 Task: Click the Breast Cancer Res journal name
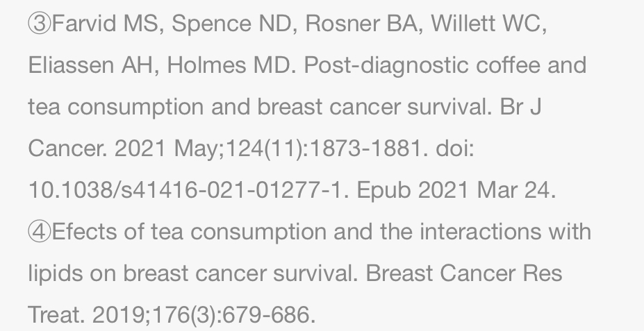click(463, 273)
